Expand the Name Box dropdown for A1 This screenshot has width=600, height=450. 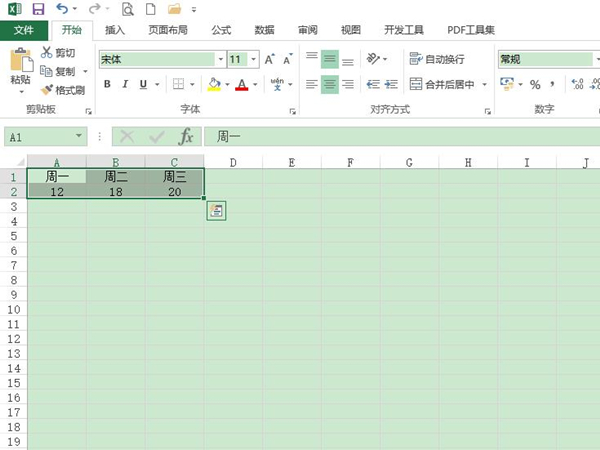[80, 136]
